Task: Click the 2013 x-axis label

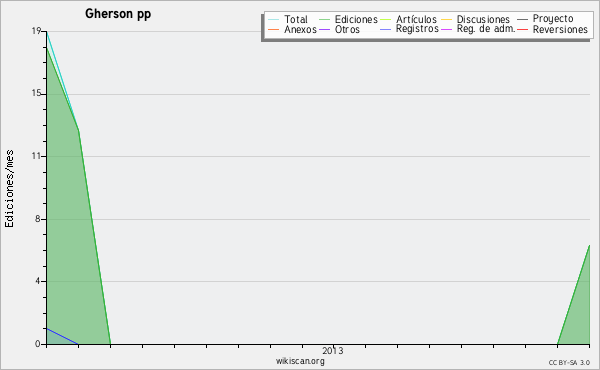Action: [333, 351]
